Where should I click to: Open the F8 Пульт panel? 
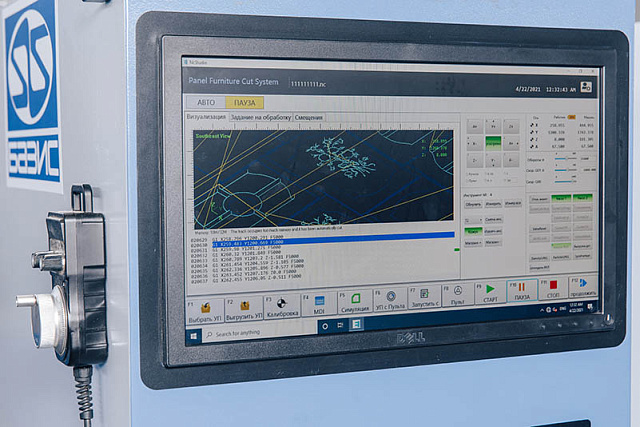point(458,295)
